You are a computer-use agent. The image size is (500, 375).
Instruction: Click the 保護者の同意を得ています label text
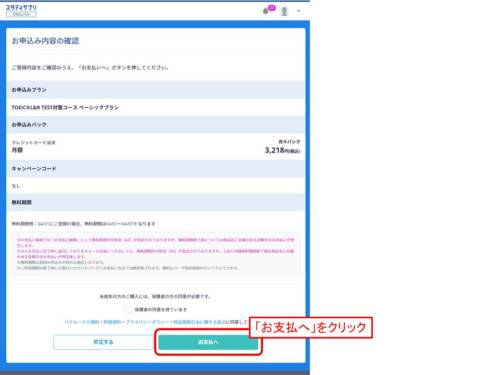pos(161,310)
